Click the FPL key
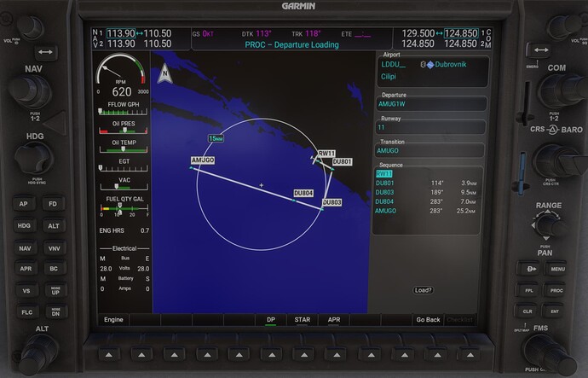Image resolution: width=588 pixels, height=378 pixels. pyautogui.click(x=528, y=290)
